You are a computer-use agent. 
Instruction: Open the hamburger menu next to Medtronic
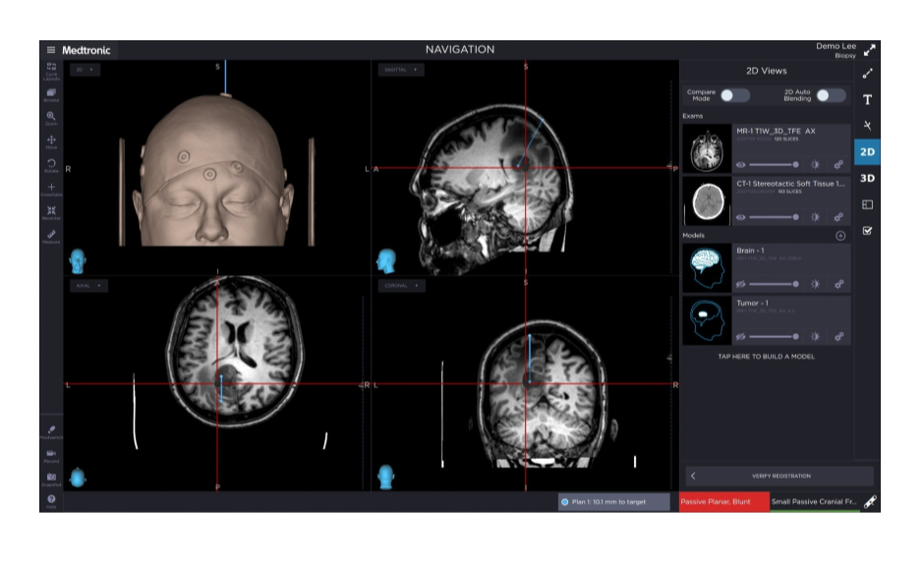(x=51, y=50)
